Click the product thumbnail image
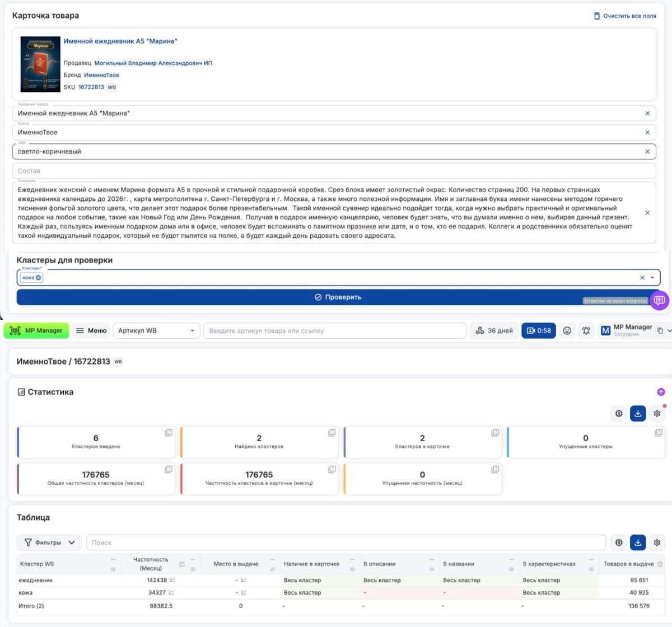Image resolution: width=672 pixels, height=627 pixels. point(40,64)
